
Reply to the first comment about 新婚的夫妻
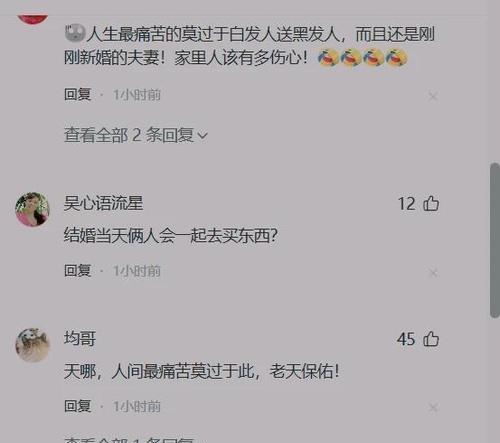tap(77, 95)
